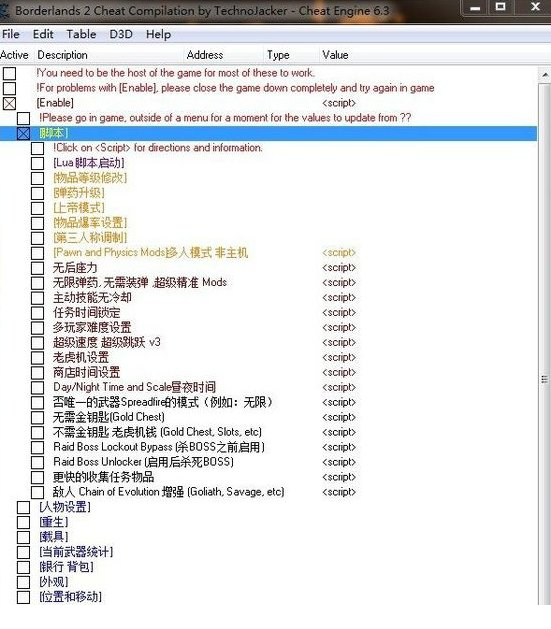Click the Active column header
The height and width of the screenshot is (629, 551).
[14, 55]
